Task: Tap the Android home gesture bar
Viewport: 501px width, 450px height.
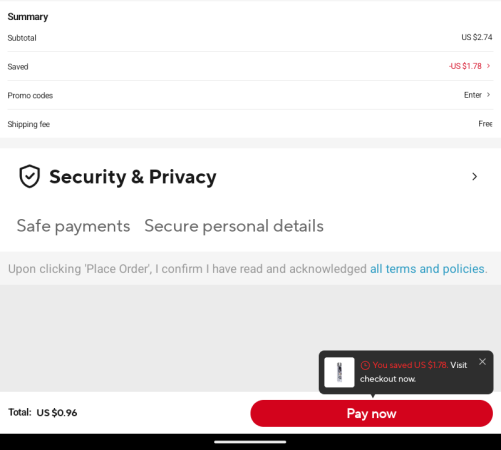Action: (x=250, y=442)
